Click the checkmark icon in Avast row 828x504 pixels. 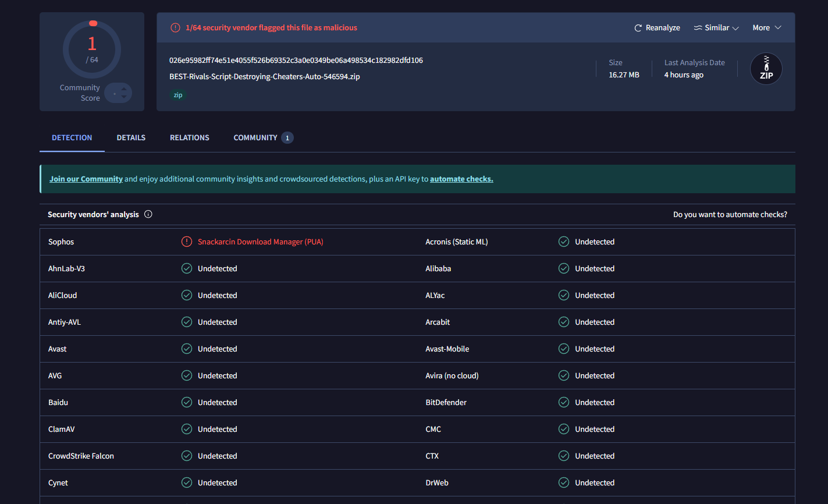(x=187, y=349)
